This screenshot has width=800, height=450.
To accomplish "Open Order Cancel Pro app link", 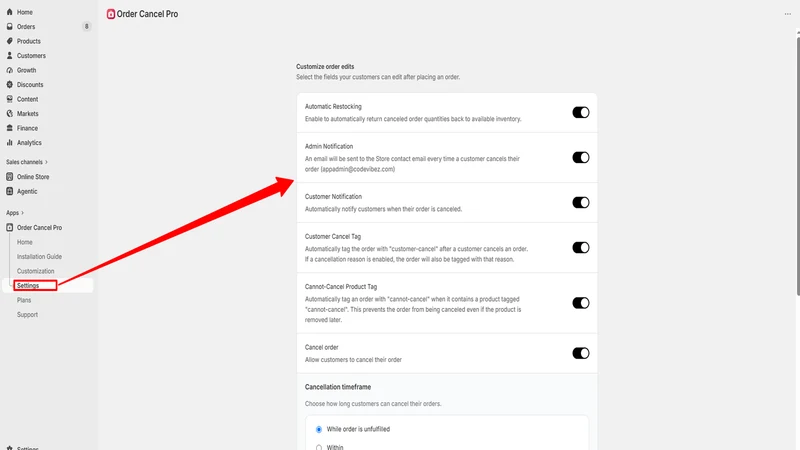I will click(x=39, y=228).
